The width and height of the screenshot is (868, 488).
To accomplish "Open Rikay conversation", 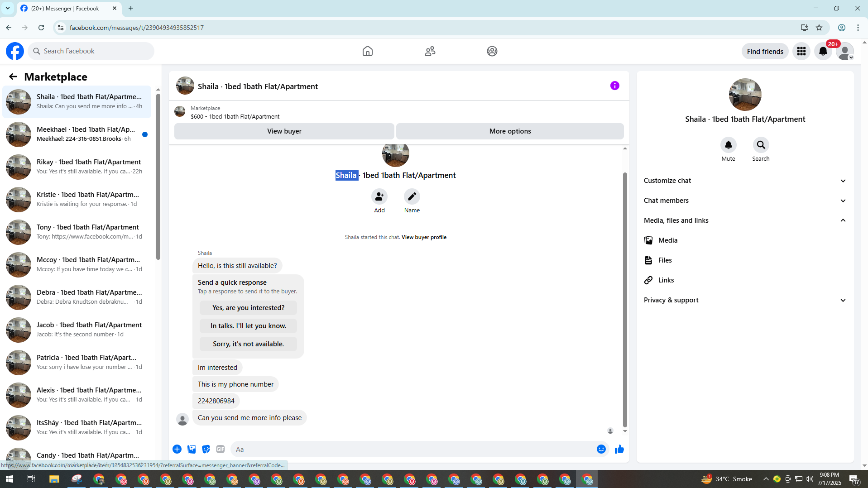I will 77,167.
